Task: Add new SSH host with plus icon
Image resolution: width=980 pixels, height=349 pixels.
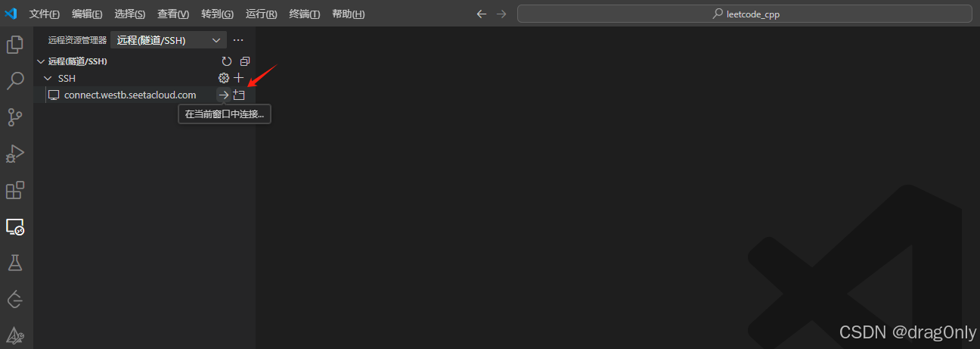Action: (x=239, y=78)
